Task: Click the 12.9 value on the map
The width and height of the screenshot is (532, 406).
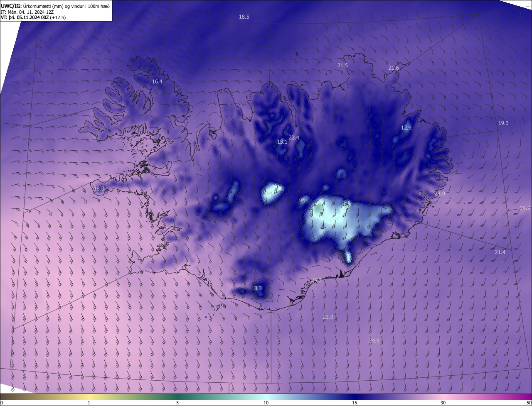Action: 406,128
